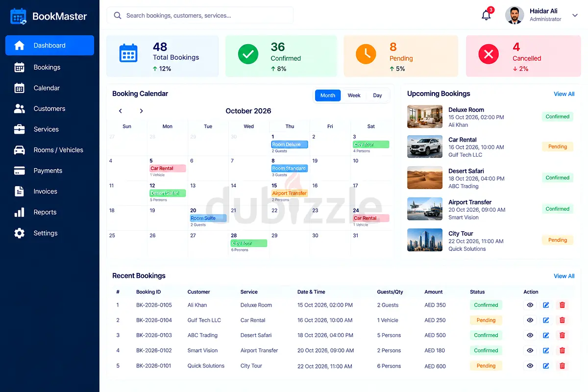The height and width of the screenshot is (392, 588).
Task: View details of booking BK-2026-0105
Action: [530, 305]
